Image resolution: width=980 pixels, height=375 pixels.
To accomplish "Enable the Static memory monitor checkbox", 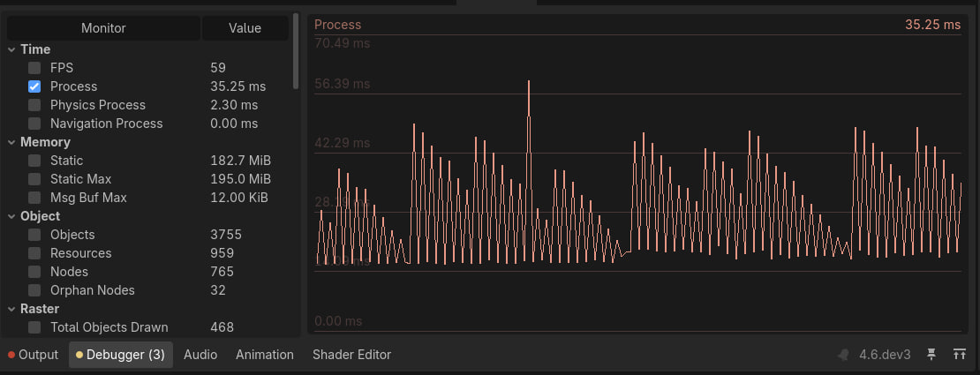I will 34,161.
